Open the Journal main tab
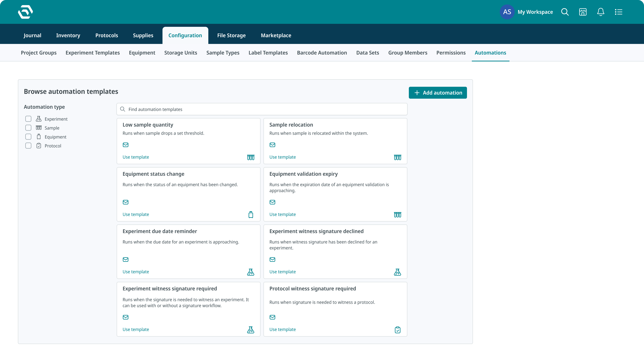Viewport: 644px width, 347px height. 32,36
